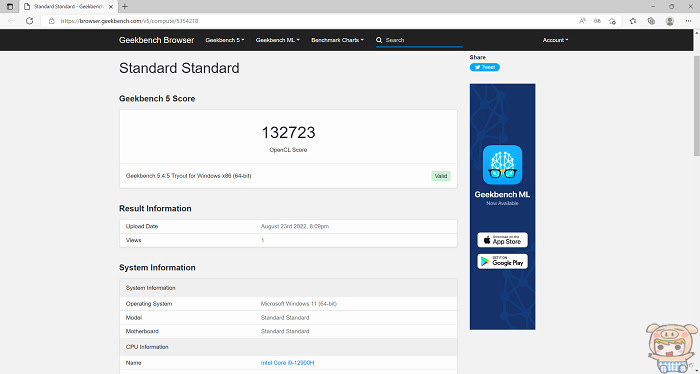Screen dimensions: 700x374
Task: Open the Benchmark Charts dropdown
Action: pos(338,40)
